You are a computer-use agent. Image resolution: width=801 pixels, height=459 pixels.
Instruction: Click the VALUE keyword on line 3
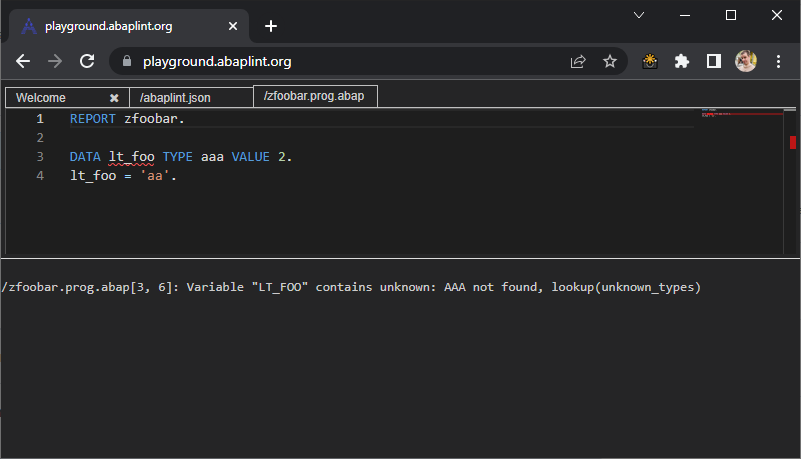(250, 157)
